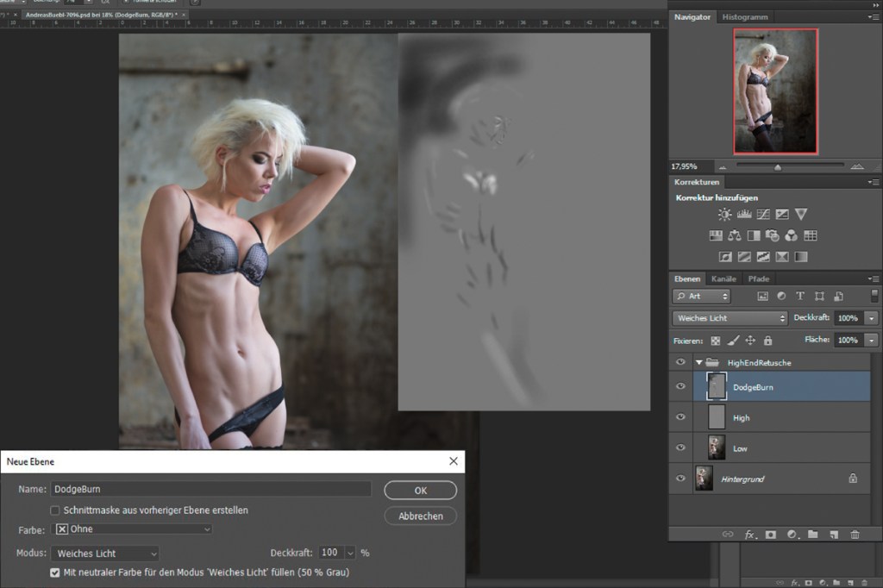Create a new layer icon in Layers panel
883x588 pixels.
pos(834,535)
